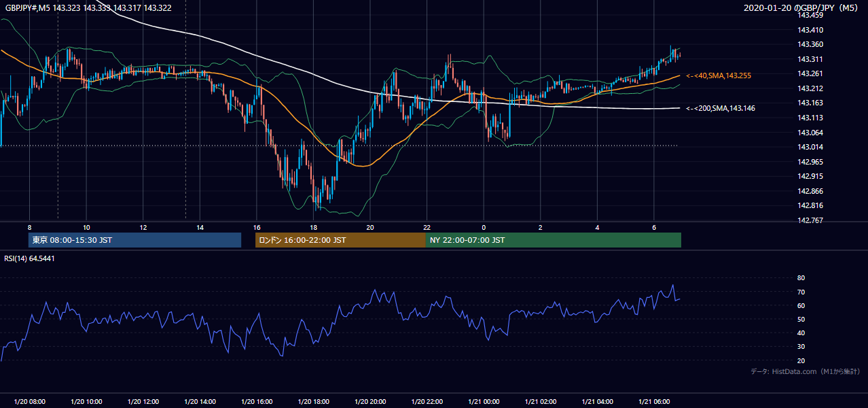Click the 1/20 10:00 bottom time label
868x408 pixels.
point(86,402)
